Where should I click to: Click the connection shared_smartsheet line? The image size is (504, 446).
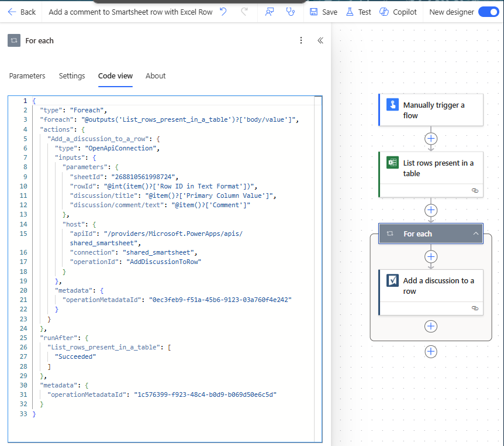point(133,253)
